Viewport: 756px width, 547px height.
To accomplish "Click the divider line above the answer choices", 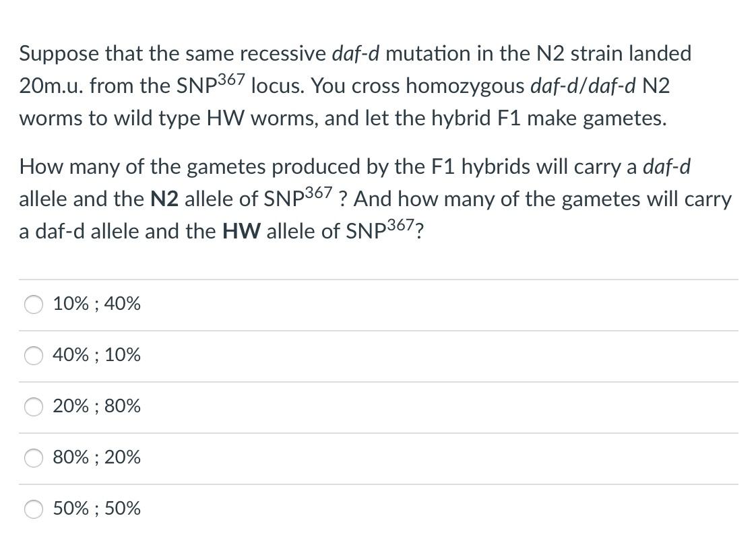I will pyautogui.click(x=377, y=279).
